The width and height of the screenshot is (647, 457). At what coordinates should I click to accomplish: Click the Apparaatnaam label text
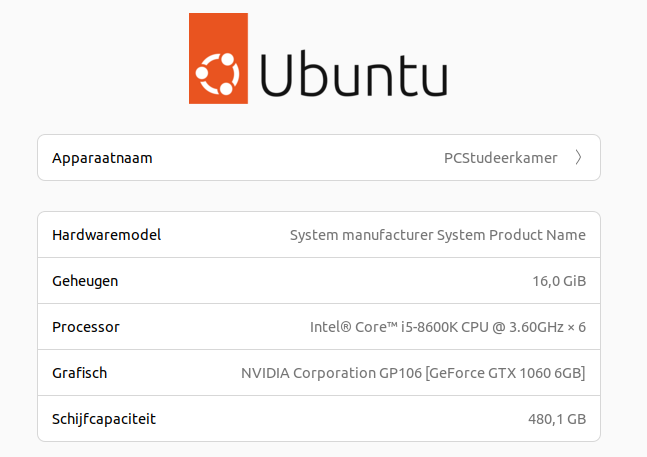pos(102,158)
